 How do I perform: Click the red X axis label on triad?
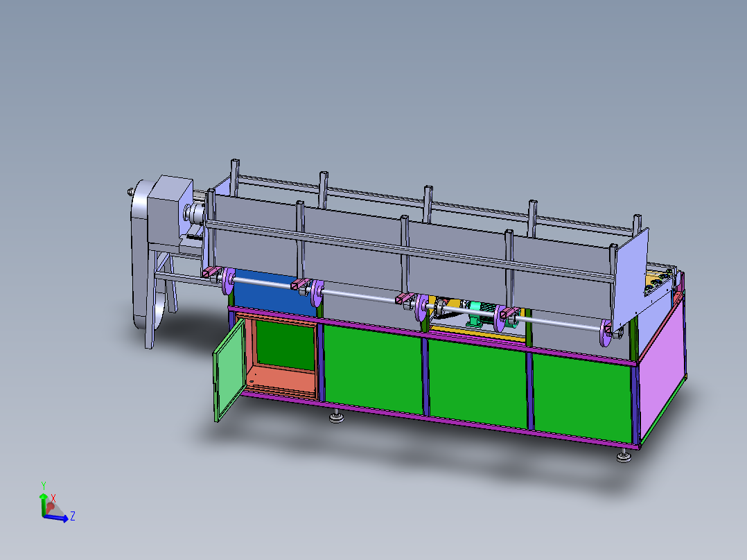click(x=53, y=498)
